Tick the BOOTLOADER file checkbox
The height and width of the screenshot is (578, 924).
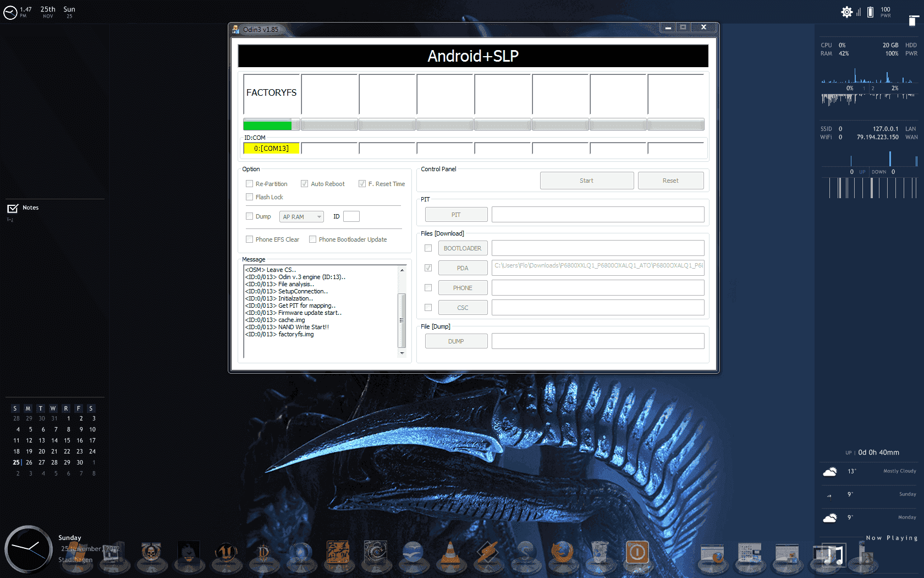coord(428,248)
